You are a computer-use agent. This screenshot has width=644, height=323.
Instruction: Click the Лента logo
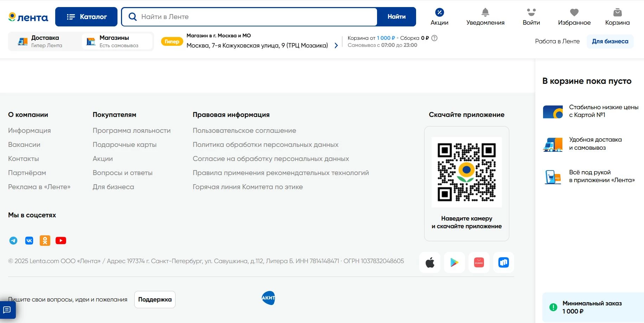28,17
